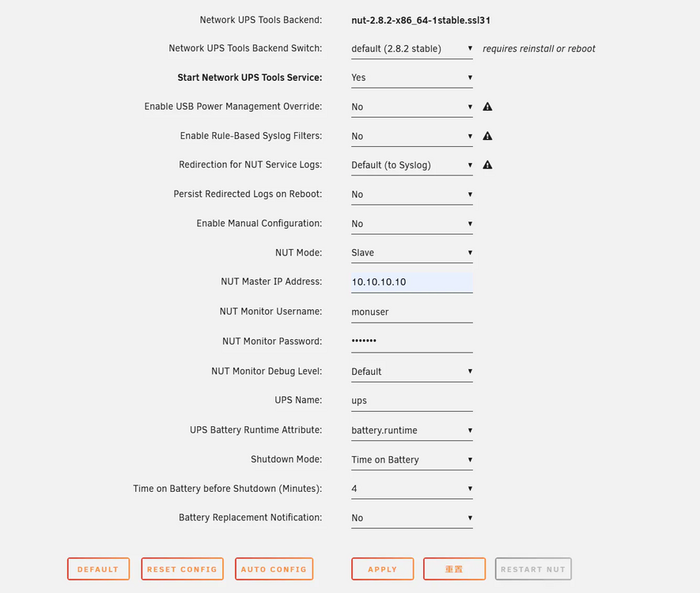Viewport: 700px width, 593px height.
Task: Open the Network UPS Tools Backend Switch dropdown
Action: [x=411, y=49]
